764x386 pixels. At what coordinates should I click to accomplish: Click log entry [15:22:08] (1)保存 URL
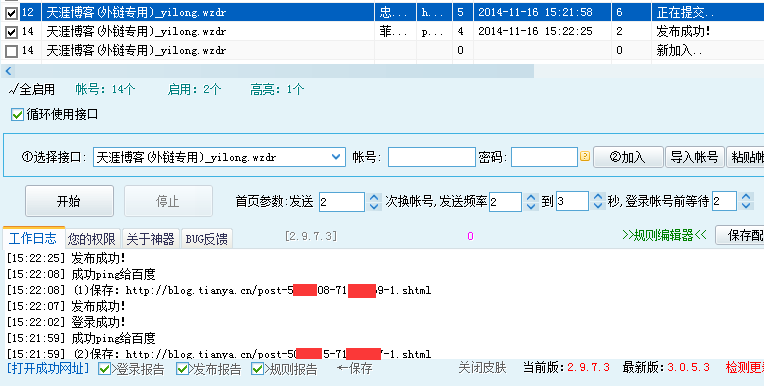point(218,290)
